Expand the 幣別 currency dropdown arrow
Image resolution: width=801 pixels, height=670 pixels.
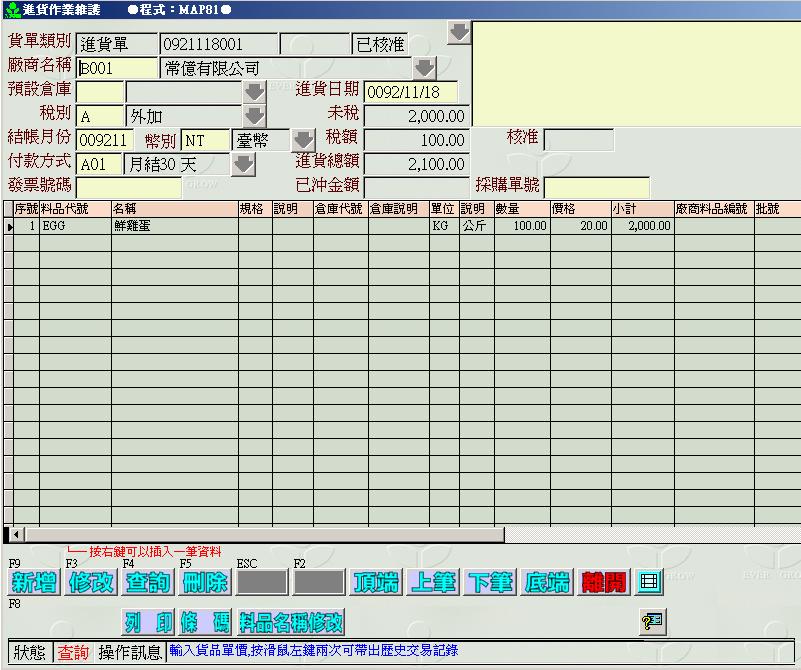point(303,140)
